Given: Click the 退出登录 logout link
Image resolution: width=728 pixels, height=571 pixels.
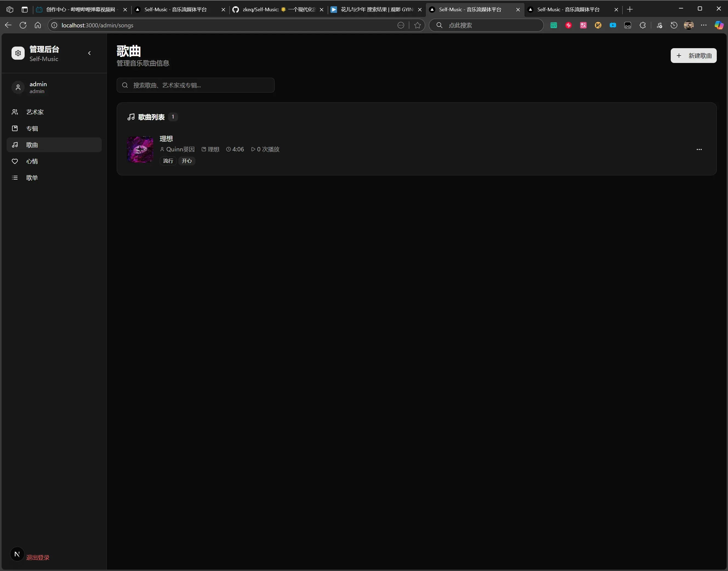Looking at the screenshot, I should tap(38, 557).
